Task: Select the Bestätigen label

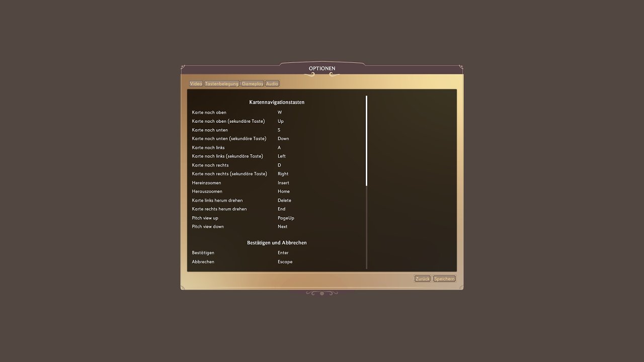Action: point(203,253)
